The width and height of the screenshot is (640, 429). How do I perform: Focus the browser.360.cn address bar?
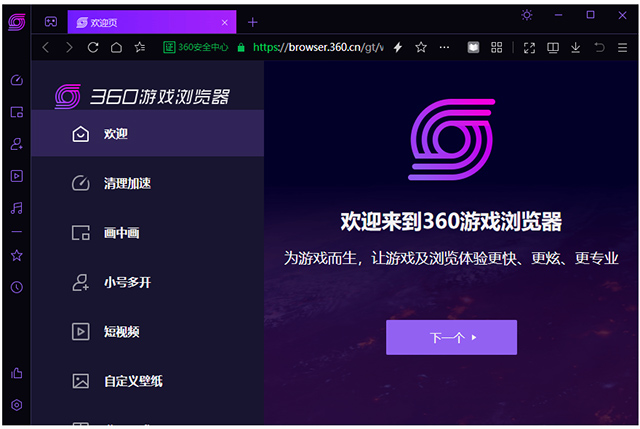(318, 47)
